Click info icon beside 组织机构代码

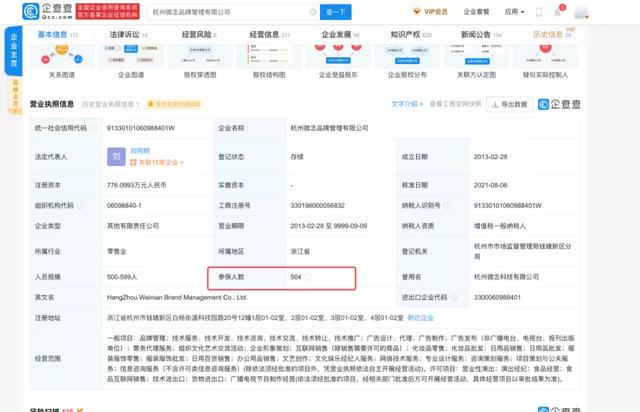pyautogui.click(x=81, y=205)
